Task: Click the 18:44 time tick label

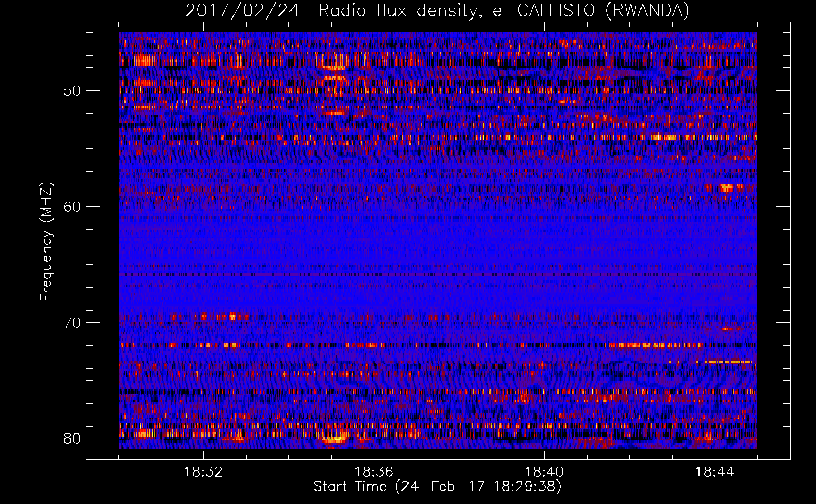Action: tap(715, 472)
